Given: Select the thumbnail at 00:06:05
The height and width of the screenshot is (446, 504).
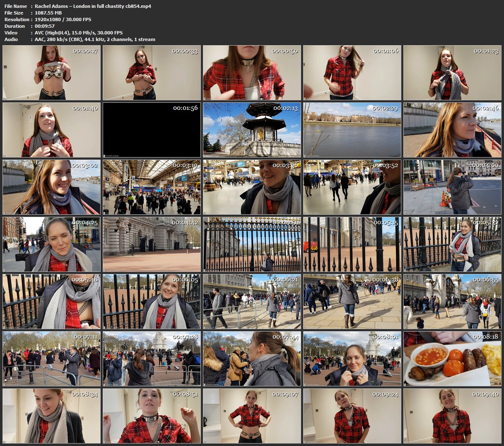Looking at the screenshot, I should coord(152,302).
